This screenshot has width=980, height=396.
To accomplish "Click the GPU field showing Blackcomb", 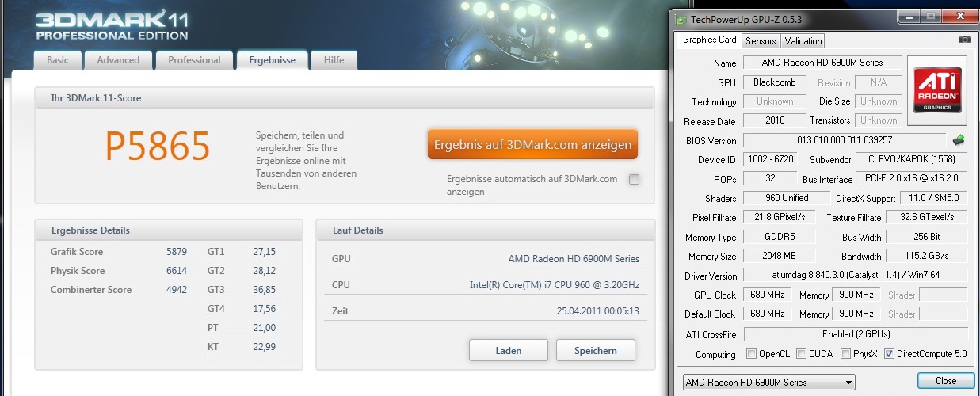I will [x=775, y=82].
